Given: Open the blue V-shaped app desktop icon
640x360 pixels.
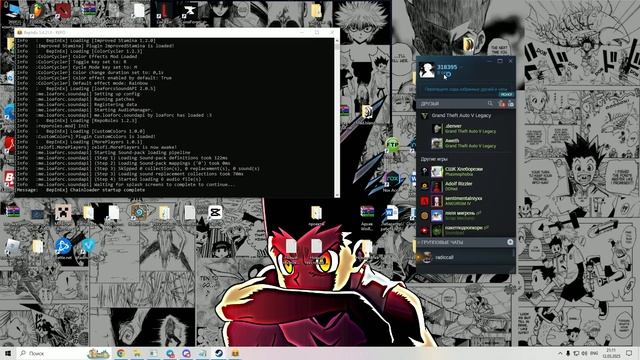Looking at the screenshot, I should pos(88,246).
